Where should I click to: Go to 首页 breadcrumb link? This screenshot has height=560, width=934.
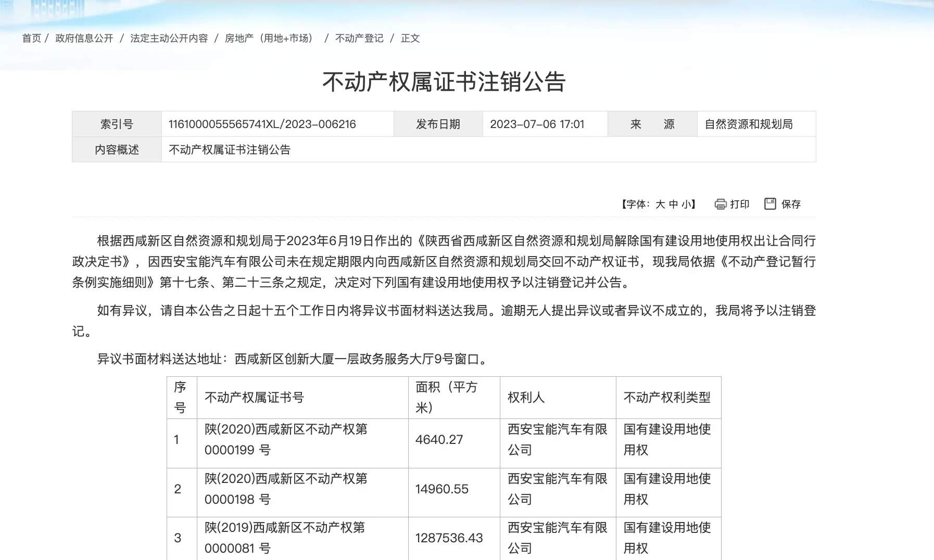31,38
